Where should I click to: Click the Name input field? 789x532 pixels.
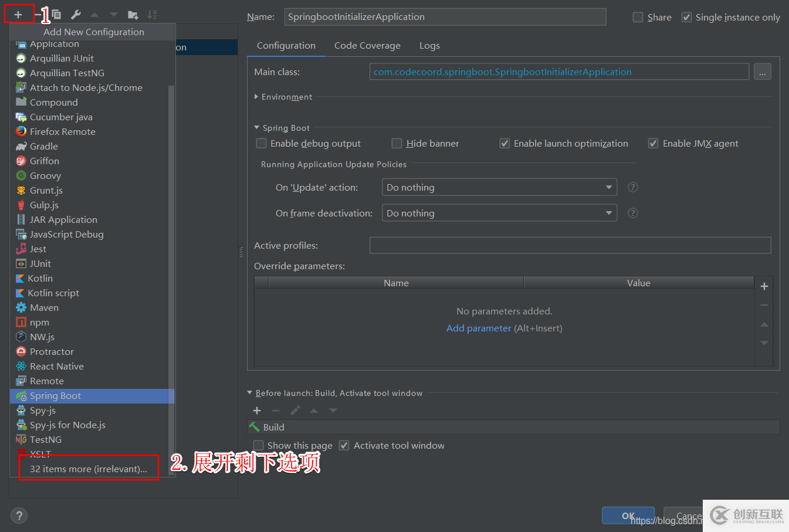[x=445, y=16]
